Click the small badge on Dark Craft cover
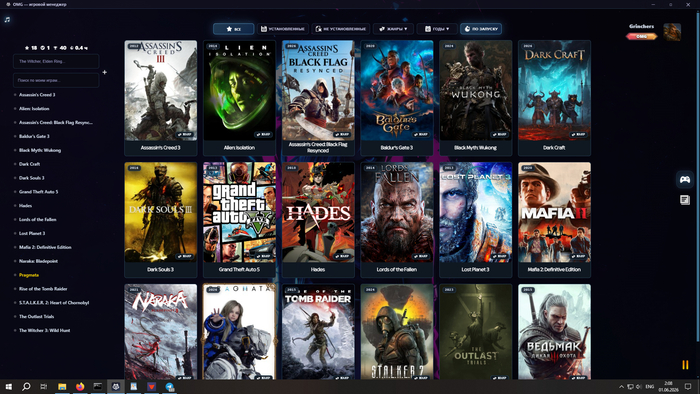Screen dimensions: 700x394 click(x=578, y=134)
